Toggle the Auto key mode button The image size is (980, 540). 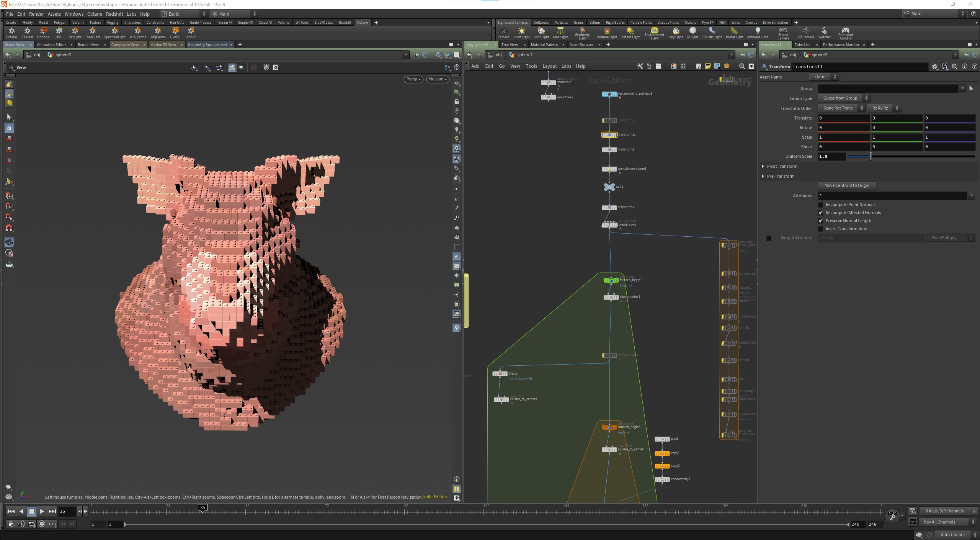pos(892,516)
